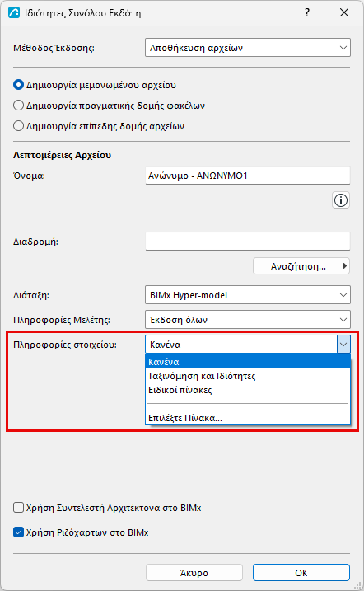The height and width of the screenshot is (591, 364).
Task: Choose Ειδικοί πίνακες from the list
Action: pyautogui.click(x=248, y=390)
